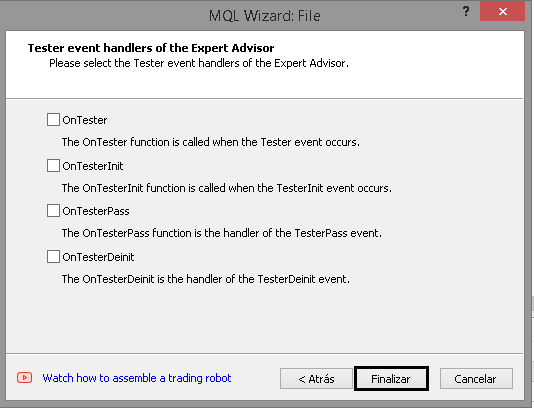Image resolution: width=534 pixels, height=409 pixels.
Task: Check the OnTesterPass handler box
Action: 53,211
